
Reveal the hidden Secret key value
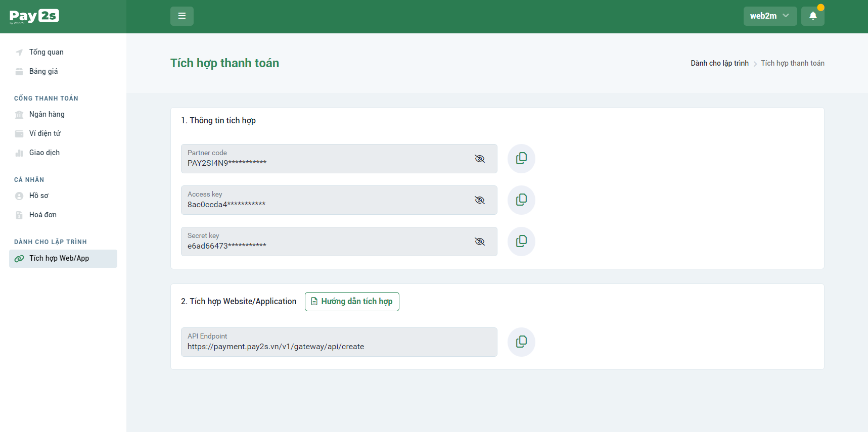[x=480, y=242]
